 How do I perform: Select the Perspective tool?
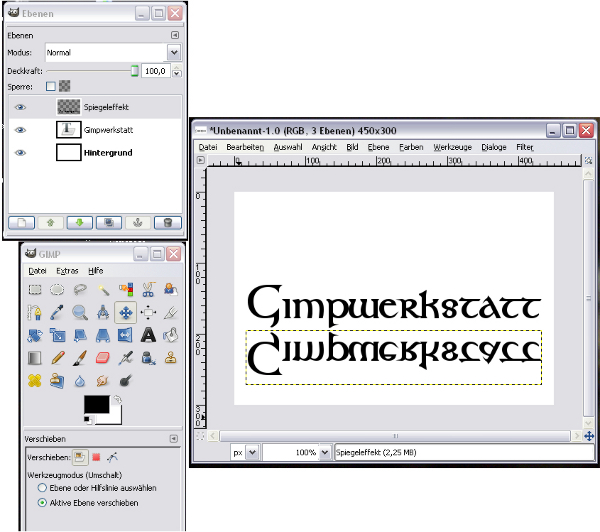click(103, 335)
